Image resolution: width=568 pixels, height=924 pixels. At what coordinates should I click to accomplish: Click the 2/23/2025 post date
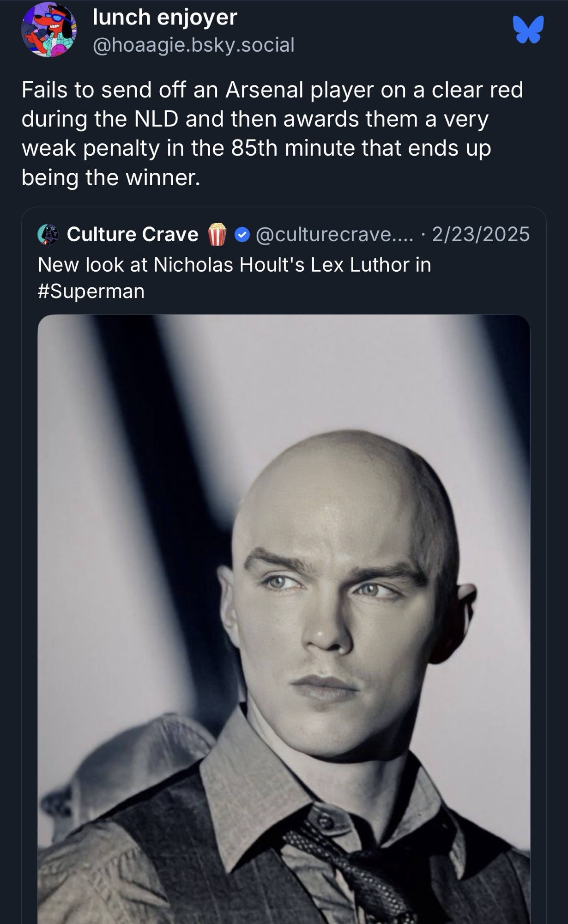click(480, 234)
